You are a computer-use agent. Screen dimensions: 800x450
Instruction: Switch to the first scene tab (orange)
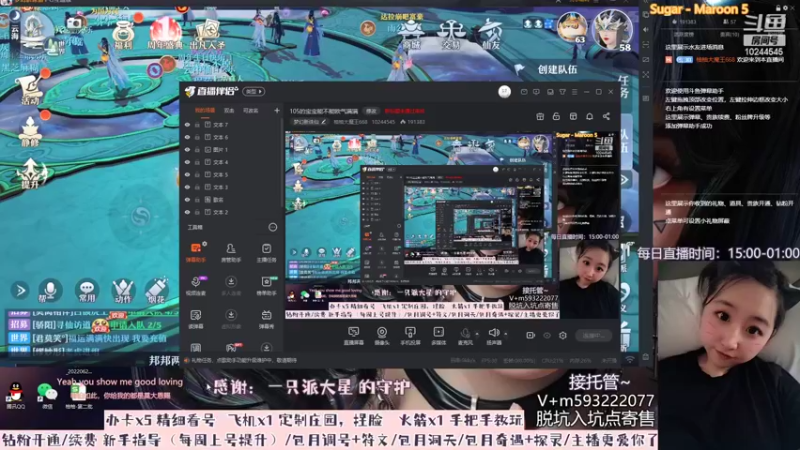(x=205, y=110)
